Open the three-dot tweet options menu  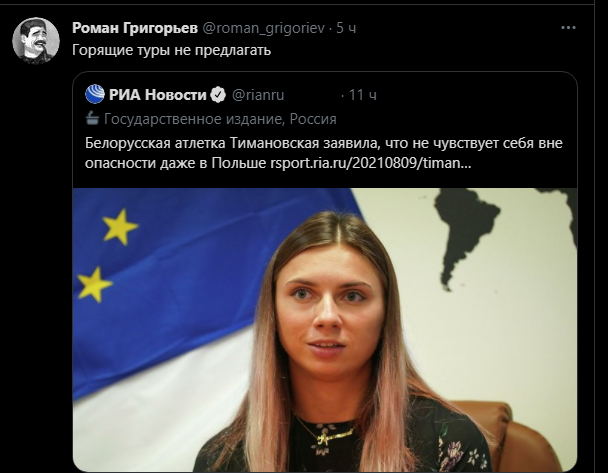pos(568,28)
